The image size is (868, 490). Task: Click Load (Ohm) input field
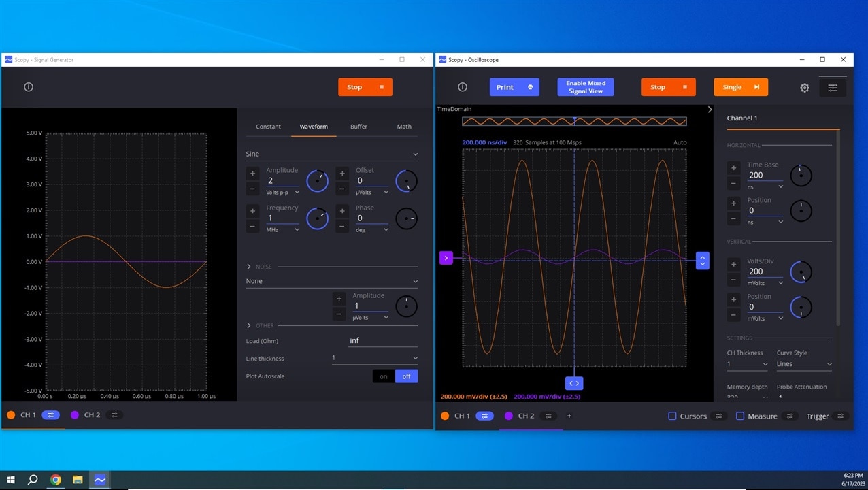coord(383,340)
